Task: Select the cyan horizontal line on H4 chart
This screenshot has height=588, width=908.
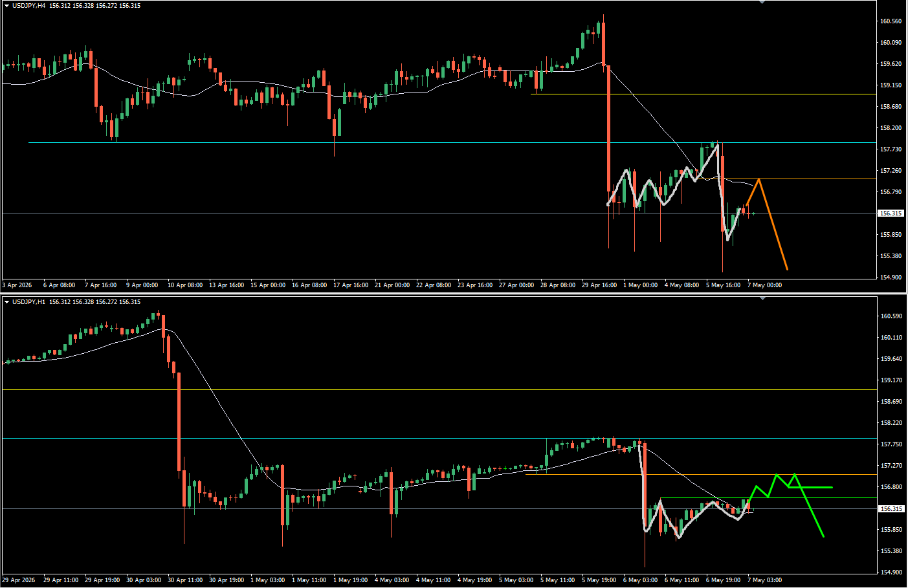Action: tap(452, 142)
